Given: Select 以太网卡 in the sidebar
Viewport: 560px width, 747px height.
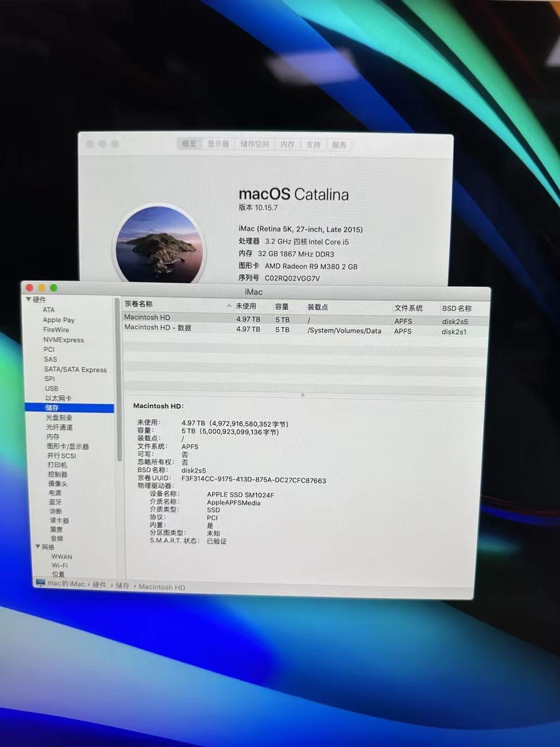Looking at the screenshot, I should click(59, 398).
